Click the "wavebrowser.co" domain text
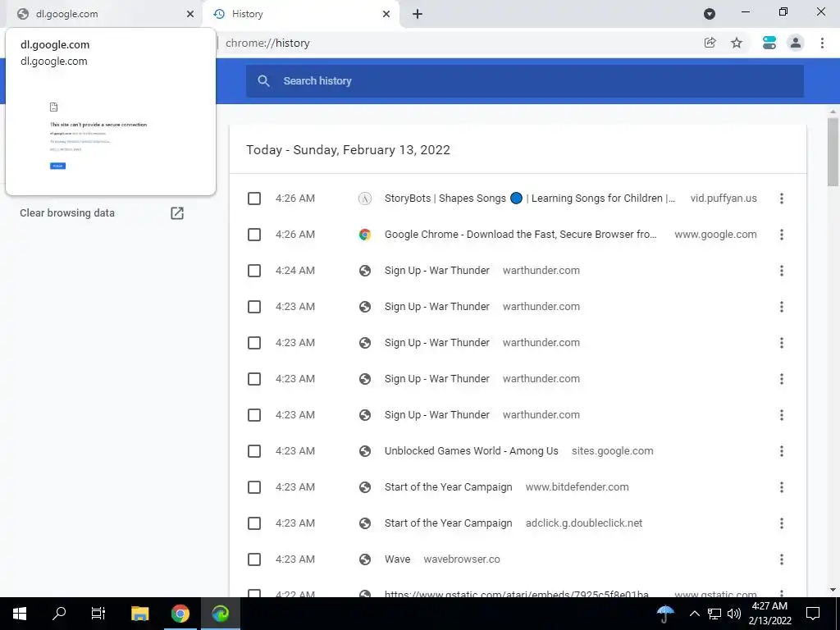Image resolution: width=840 pixels, height=630 pixels. pyautogui.click(x=462, y=559)
